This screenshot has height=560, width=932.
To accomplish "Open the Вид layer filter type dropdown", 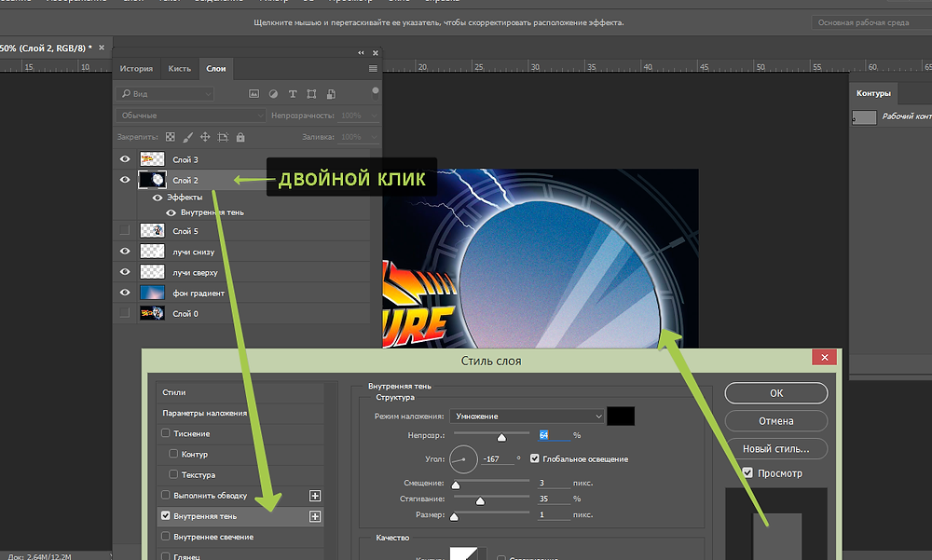I will tap(165, 94).
